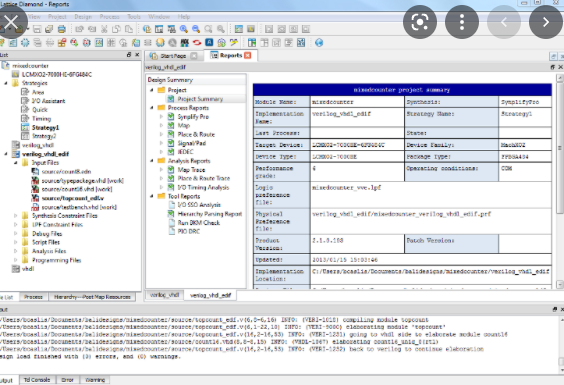
Task: Collapse the Input Files folder
Action: pyautogui.click(x=16, y=163)
